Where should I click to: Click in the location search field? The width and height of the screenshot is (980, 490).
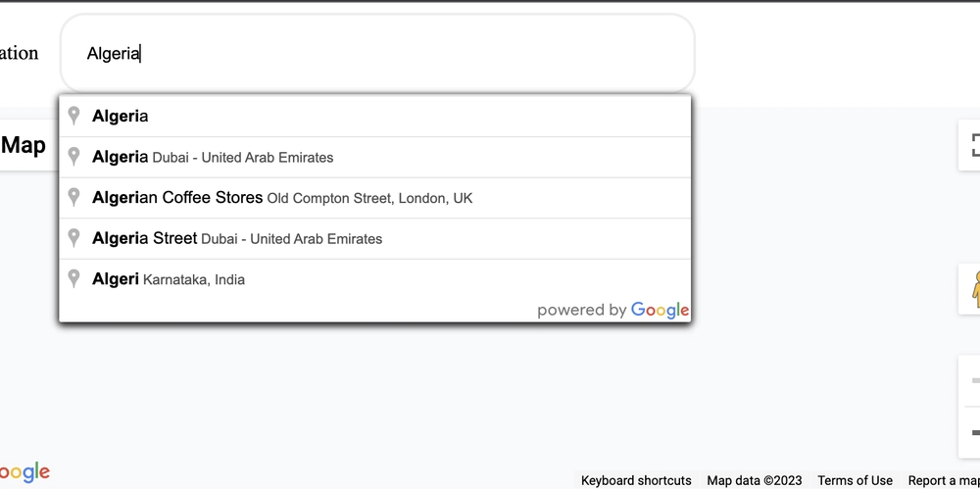tap(377, 54)
